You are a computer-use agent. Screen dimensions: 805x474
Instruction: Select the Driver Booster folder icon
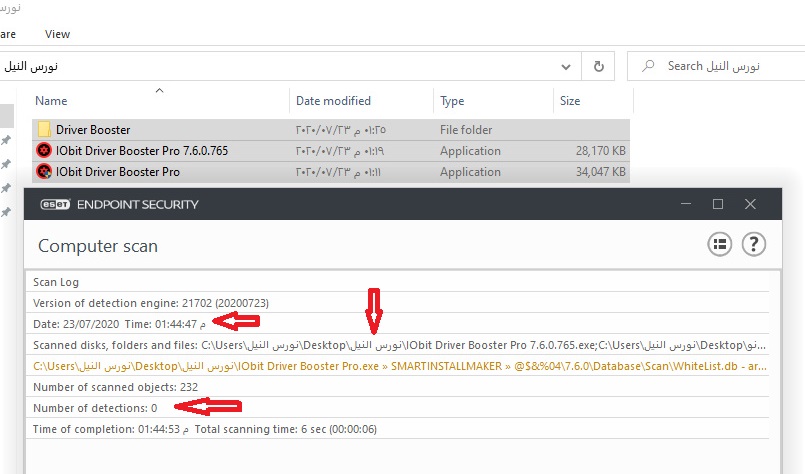click(43, 130)
